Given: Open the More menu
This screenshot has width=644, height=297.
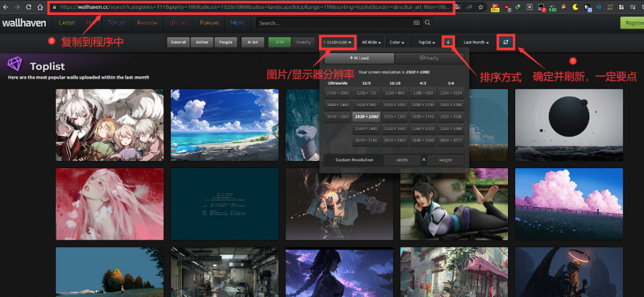Looking at the screenshot, I should point(238,23).
